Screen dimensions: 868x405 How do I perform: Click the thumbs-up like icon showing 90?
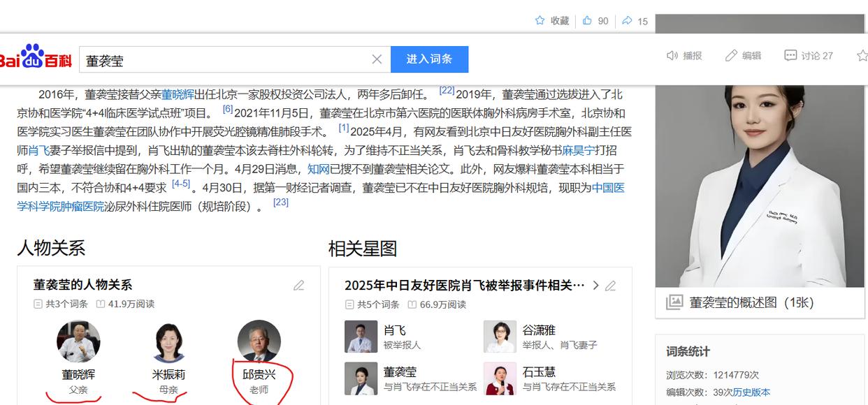[587, 21]
